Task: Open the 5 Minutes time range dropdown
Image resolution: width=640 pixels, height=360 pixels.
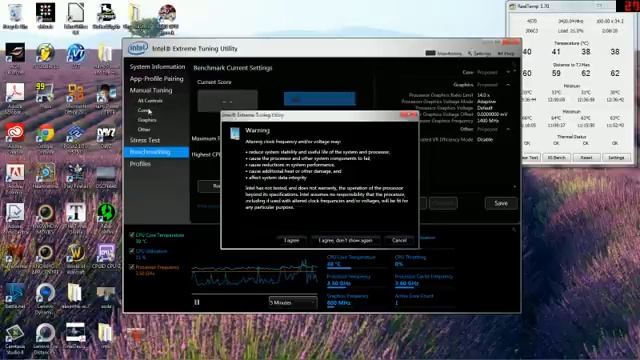Action: coord(293,302)
